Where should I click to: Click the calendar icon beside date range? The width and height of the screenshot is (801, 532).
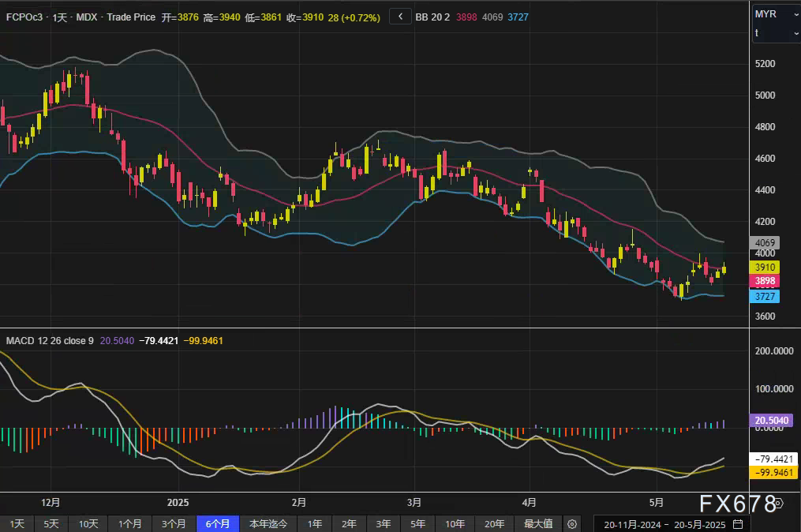(738, 523)
